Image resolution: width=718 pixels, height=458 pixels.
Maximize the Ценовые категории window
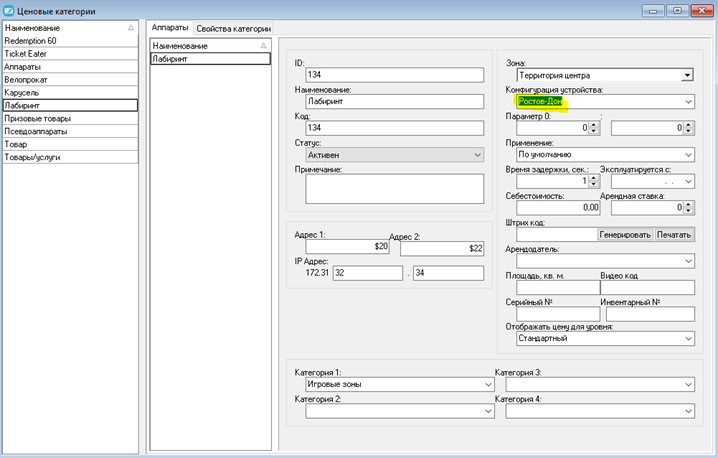coord(677,11)
